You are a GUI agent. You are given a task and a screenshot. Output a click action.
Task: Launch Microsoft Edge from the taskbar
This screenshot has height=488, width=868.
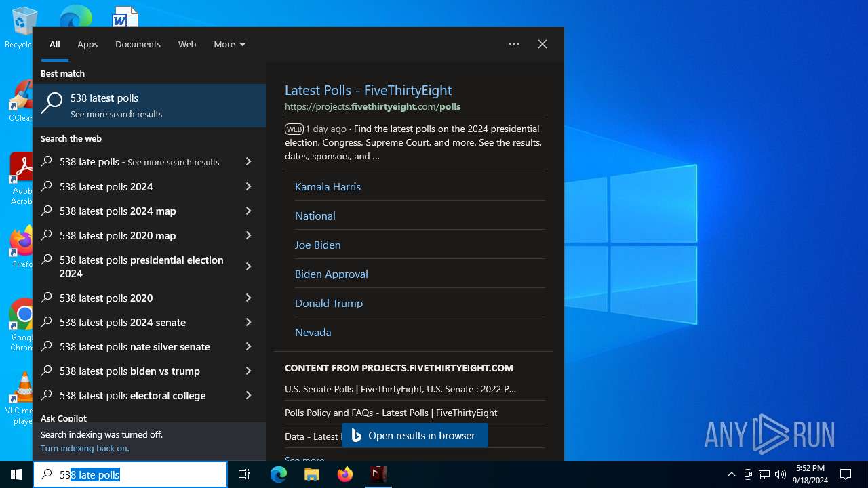tap(279, 474)
